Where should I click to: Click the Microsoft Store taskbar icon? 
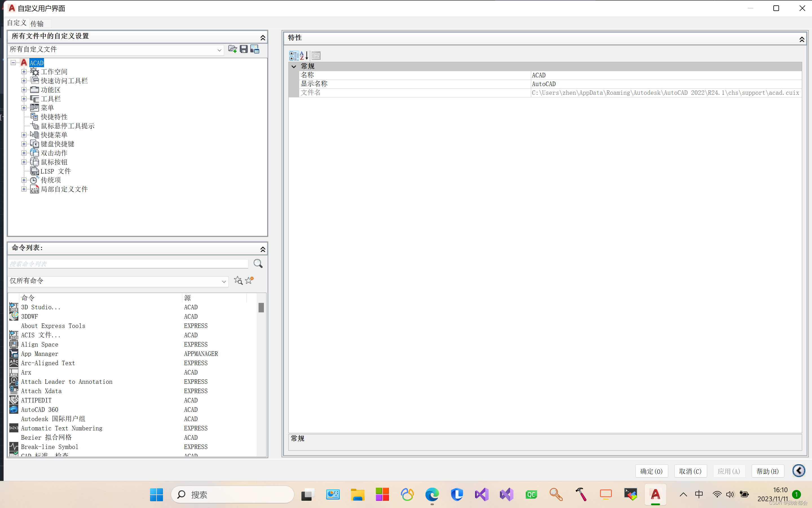point(382,494)
